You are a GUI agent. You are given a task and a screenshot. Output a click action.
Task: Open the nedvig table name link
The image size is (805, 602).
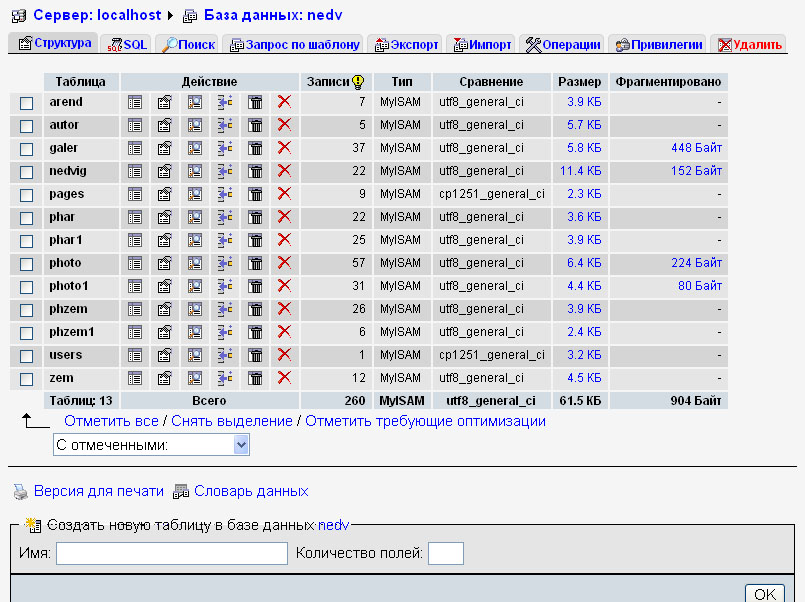pos(68,171)
